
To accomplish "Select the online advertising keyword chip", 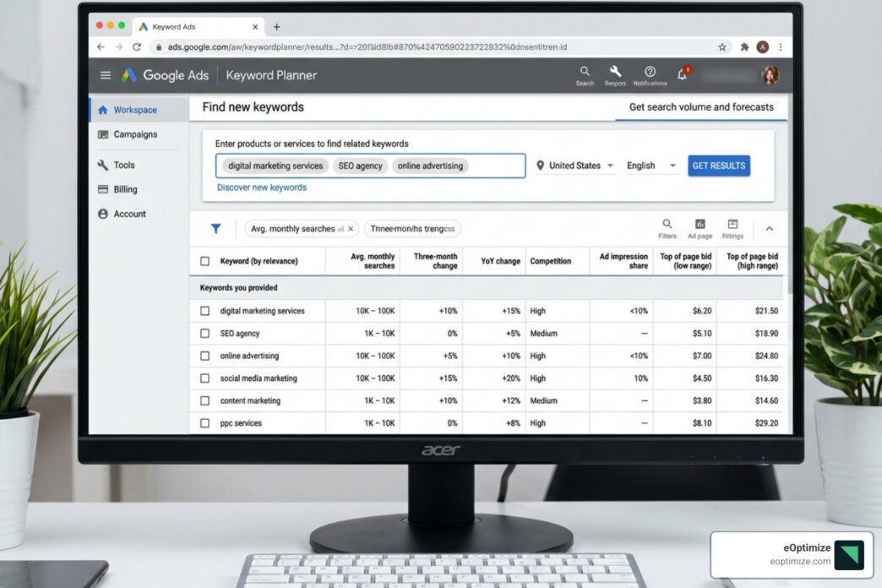I will (x=430, y=166).
